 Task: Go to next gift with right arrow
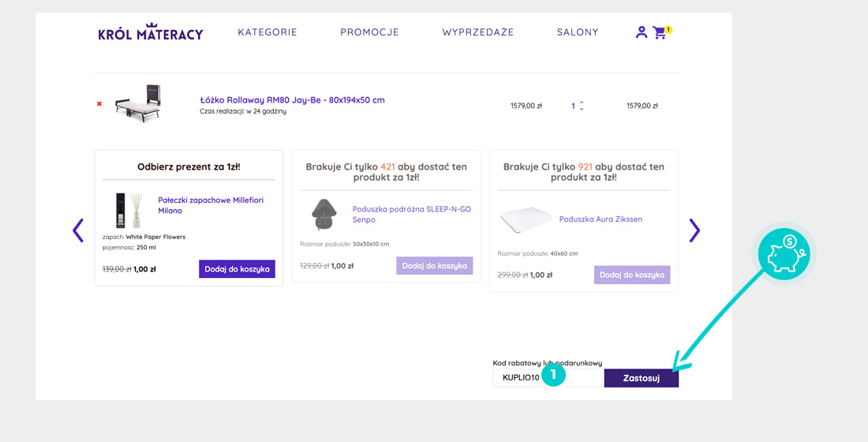click(694, 230)
